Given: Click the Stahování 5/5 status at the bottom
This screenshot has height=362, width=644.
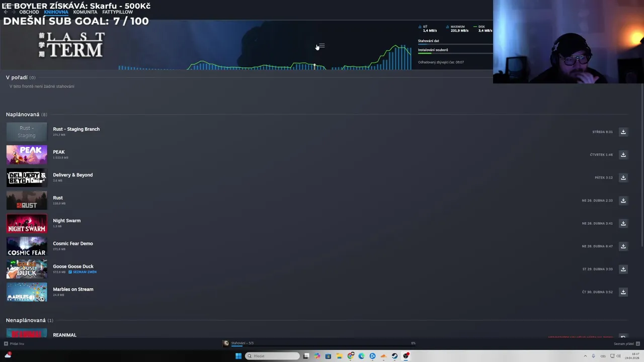Looking at the screenshot, I should click(242, 343).
